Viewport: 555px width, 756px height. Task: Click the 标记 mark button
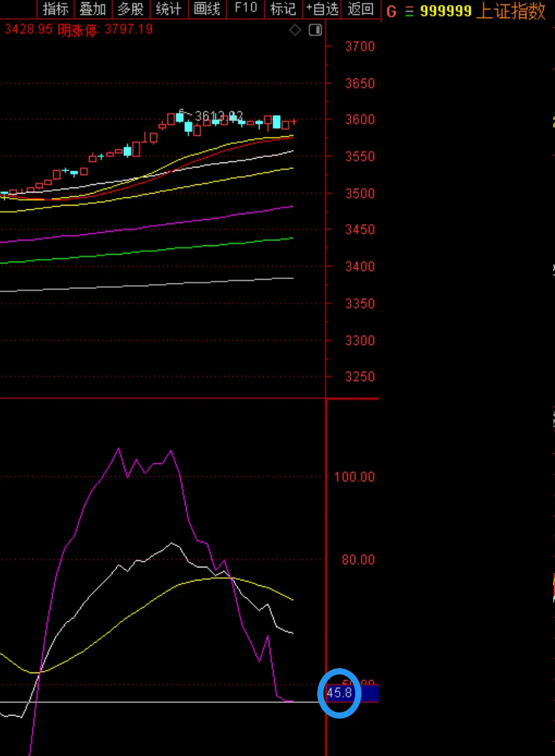[283, 9]
